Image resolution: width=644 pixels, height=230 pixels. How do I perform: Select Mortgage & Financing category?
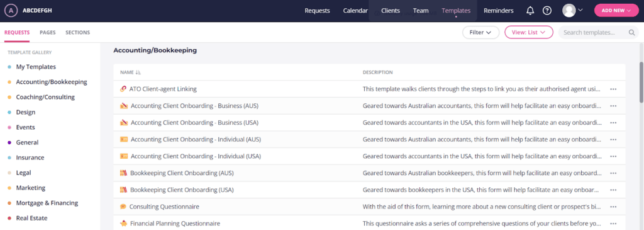47,203
